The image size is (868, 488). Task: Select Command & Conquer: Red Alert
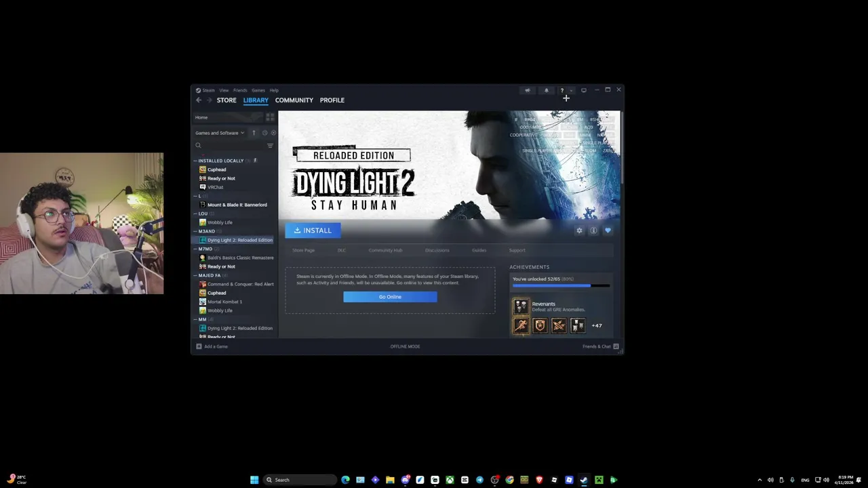236,284
